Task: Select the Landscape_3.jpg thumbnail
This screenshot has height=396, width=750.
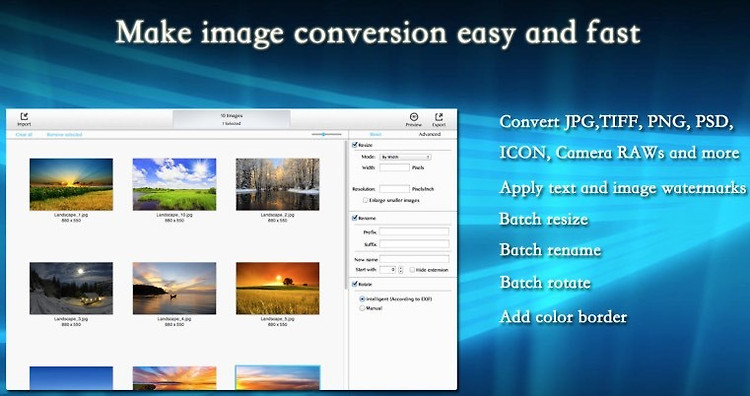Action: (x=71, y=288)
